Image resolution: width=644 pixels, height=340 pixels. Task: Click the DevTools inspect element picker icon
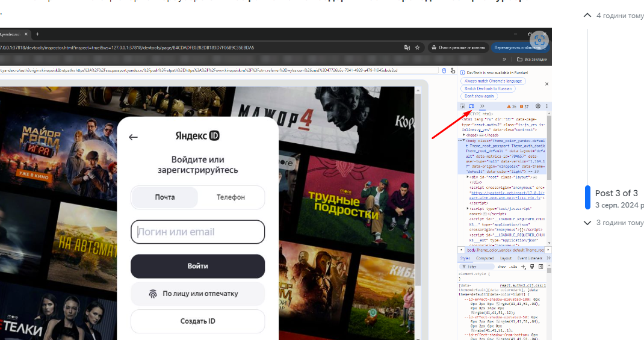tap(463, 107)
